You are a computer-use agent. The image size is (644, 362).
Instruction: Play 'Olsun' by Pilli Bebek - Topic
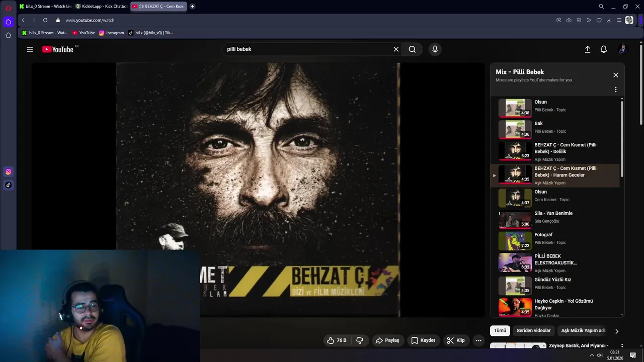coord(555,107)
